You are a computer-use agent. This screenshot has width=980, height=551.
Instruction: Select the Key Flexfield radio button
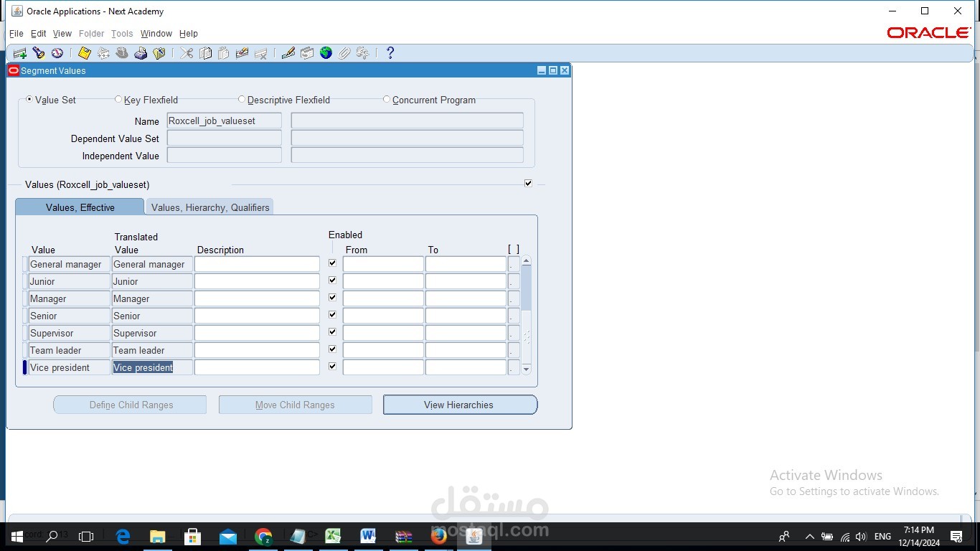click(118, 100)
